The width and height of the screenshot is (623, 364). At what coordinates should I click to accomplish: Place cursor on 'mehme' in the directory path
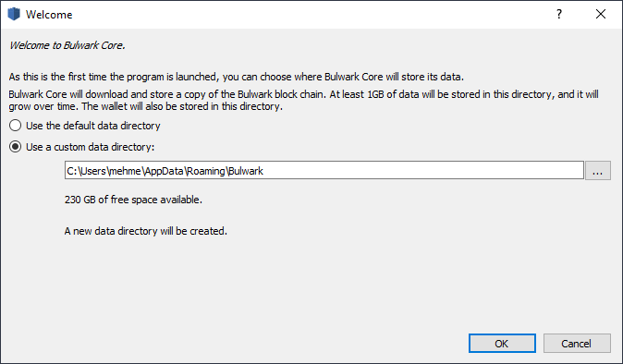[x=125, y=171]
